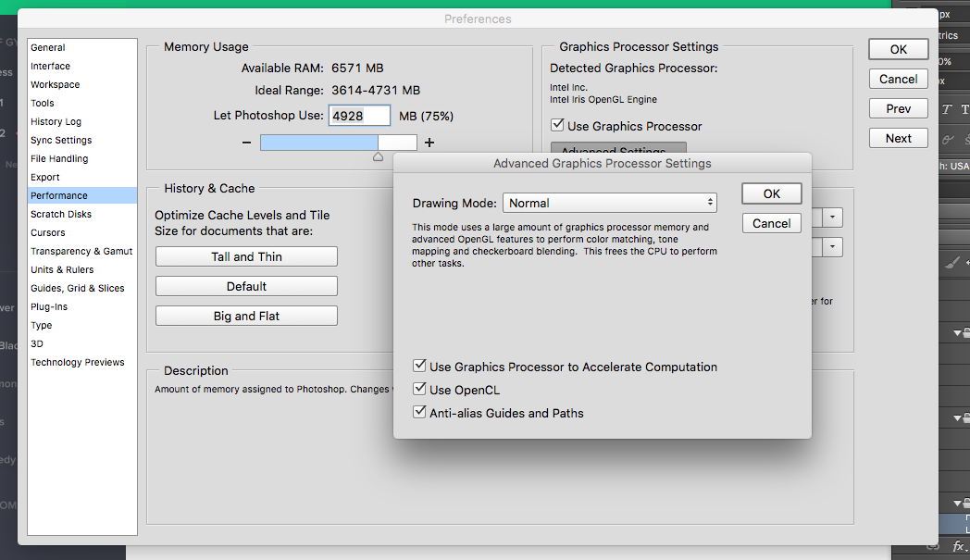Click the link layers chain icon

pyautogui.click(x=933, y=546)
